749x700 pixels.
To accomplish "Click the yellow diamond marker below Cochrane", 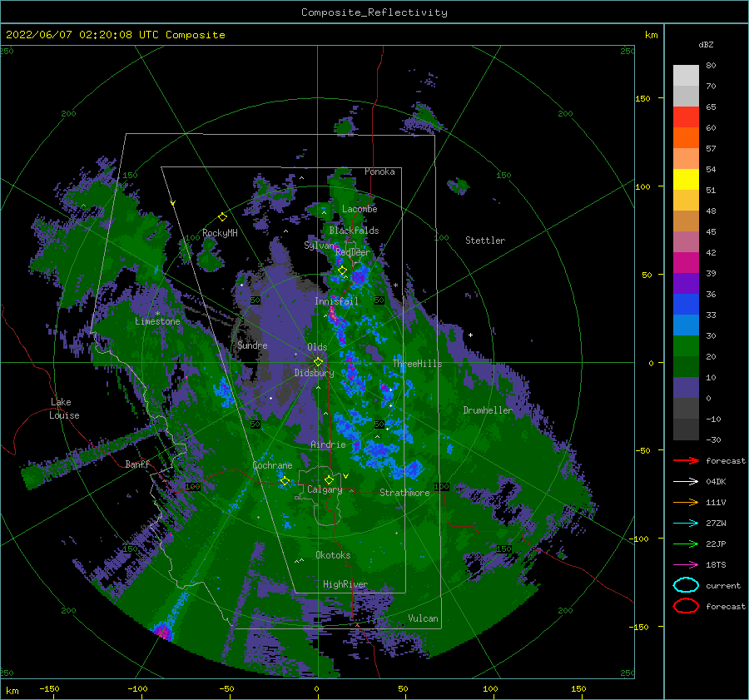I will (285, 480).
